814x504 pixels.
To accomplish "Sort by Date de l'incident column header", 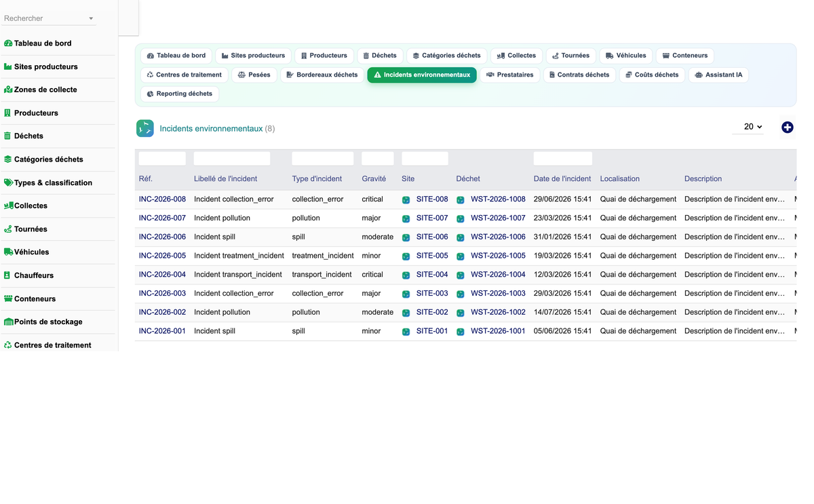I will 562,179.
